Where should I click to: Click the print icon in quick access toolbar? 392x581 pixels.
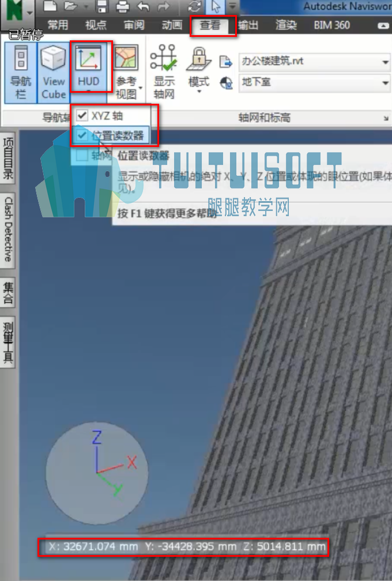(123, 6)
